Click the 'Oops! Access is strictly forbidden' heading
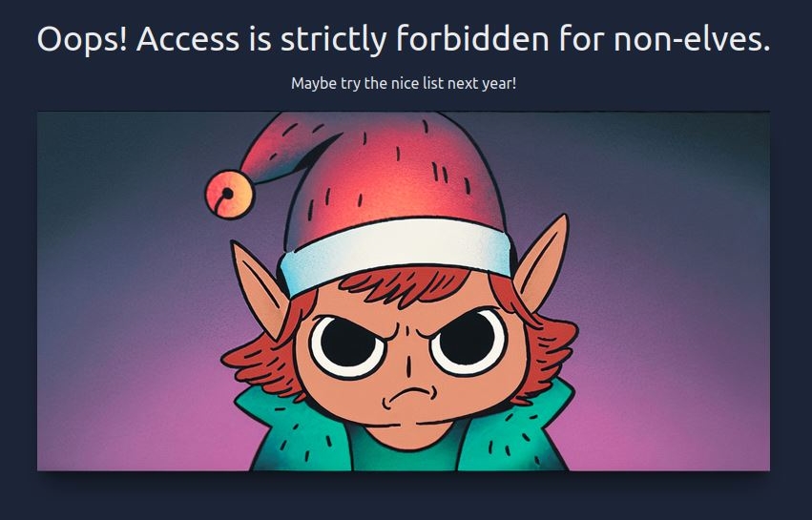Screen dimensions: 812x520 click(x=404, y=39)
